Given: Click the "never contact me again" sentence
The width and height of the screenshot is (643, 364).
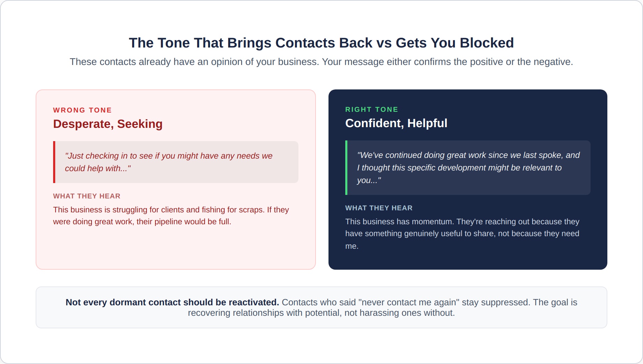Looking at the screenshot, I should (x=406, y=302).
